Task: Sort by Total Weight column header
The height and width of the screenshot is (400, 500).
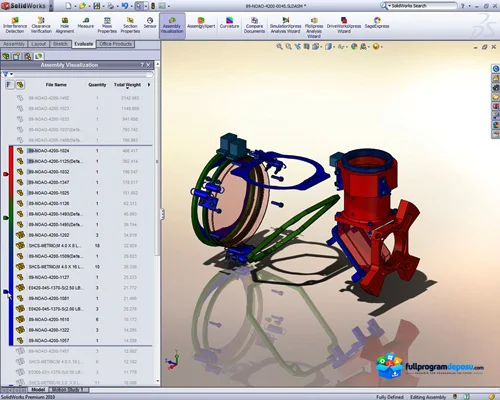Action: pos(127,85)
